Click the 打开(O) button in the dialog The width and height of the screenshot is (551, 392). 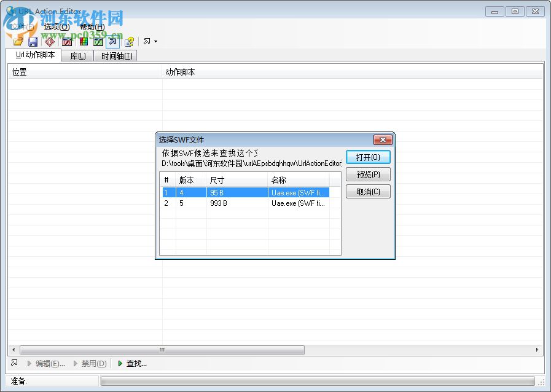(x=368, y=157)
